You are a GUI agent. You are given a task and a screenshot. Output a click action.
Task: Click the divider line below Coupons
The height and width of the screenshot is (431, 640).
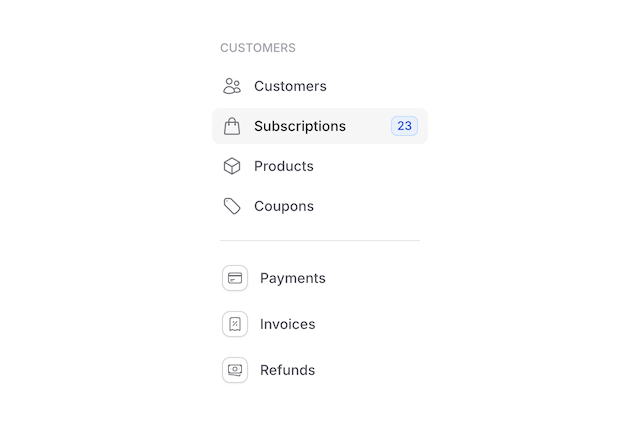320,241
